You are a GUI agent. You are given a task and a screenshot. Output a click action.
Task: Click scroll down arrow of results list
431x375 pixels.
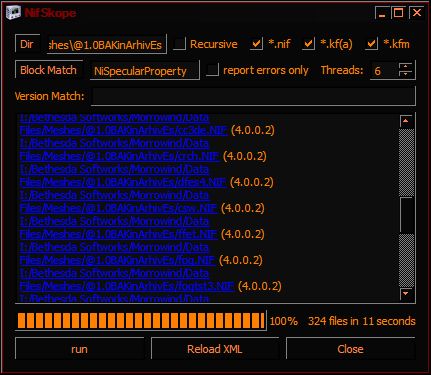pyautogui.click(x=406, y=294)
